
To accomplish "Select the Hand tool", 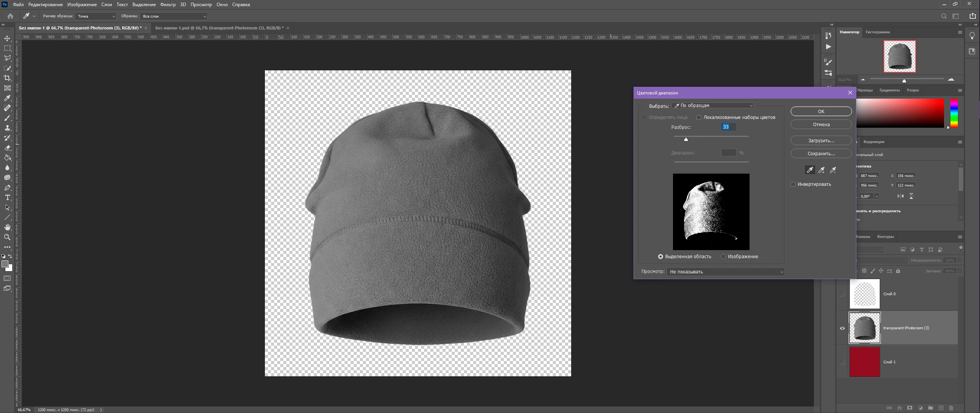I will (7, 227).
